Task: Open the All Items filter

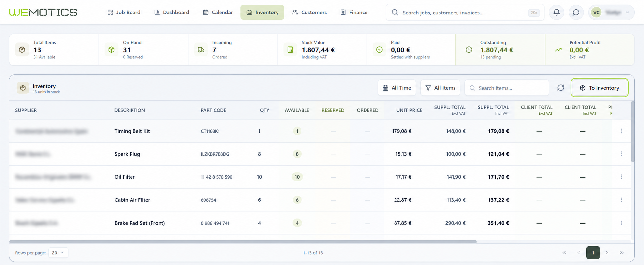Action: coord(440,88)
